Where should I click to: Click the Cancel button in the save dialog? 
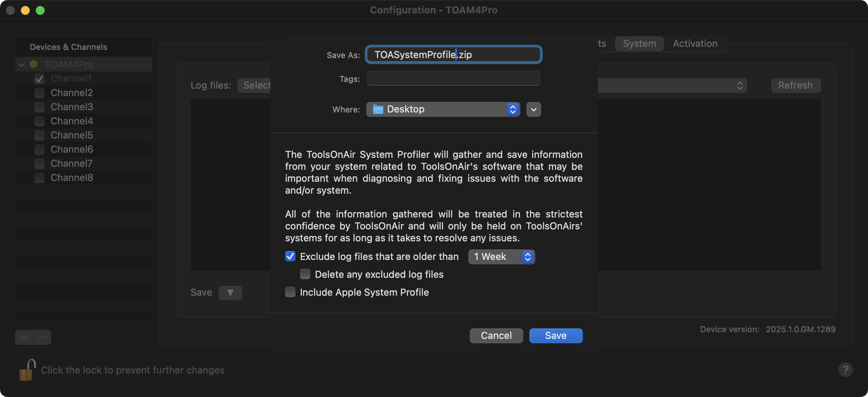point(497,336)
